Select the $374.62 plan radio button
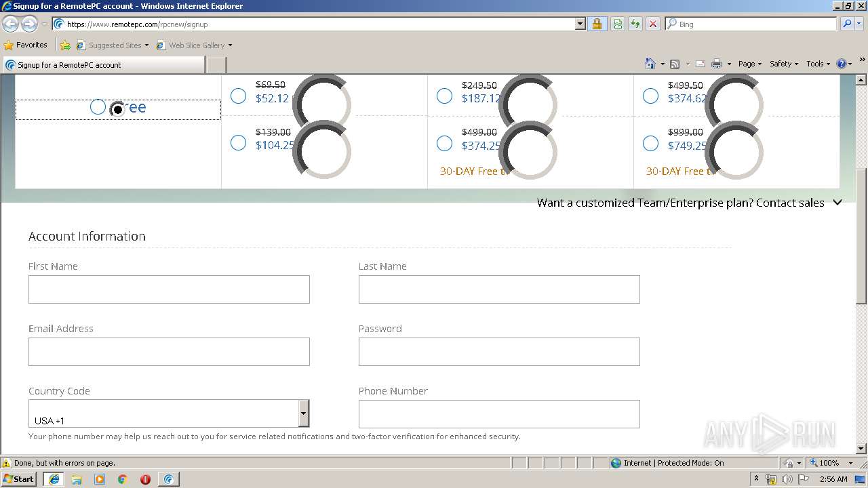 (x=650, y=96)
